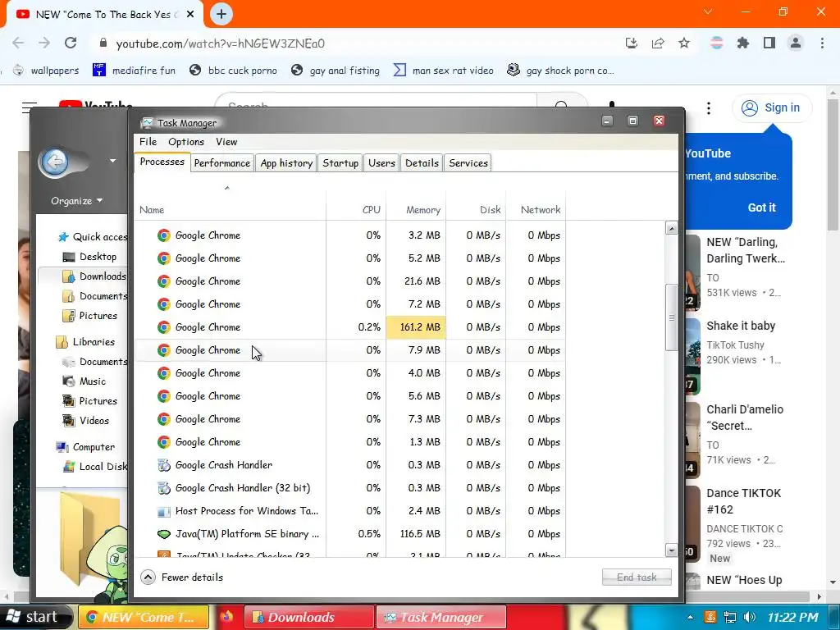Open the File menu in Task Manager

pos(148,141)
